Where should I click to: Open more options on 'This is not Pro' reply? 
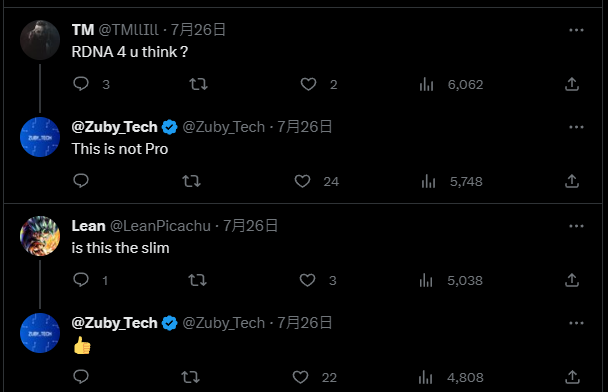[x=576, y=127]
